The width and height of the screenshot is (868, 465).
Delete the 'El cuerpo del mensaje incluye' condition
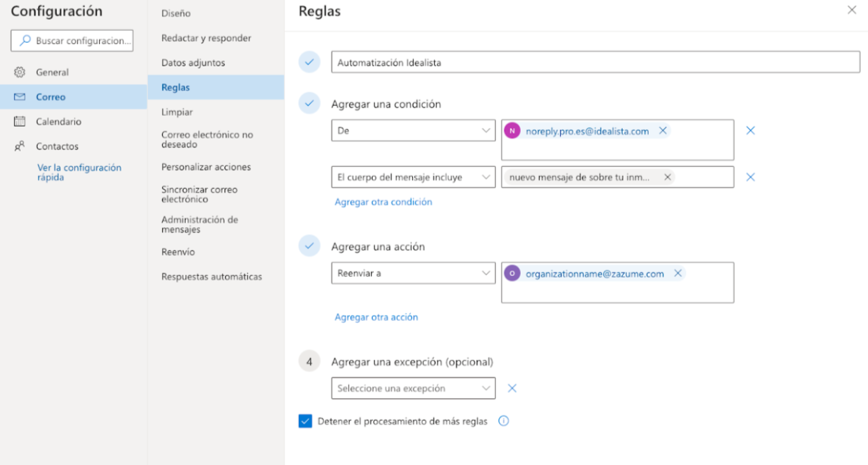[x=751, y=178]
